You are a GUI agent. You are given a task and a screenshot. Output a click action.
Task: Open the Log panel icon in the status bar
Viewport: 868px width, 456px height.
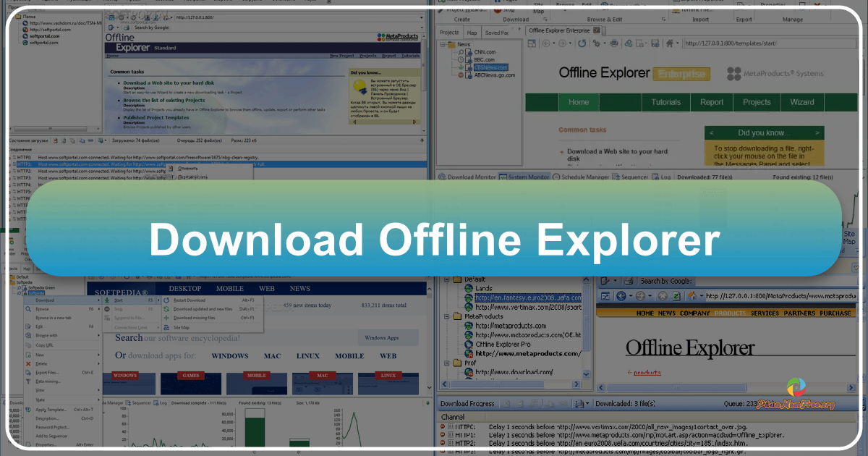654,177
